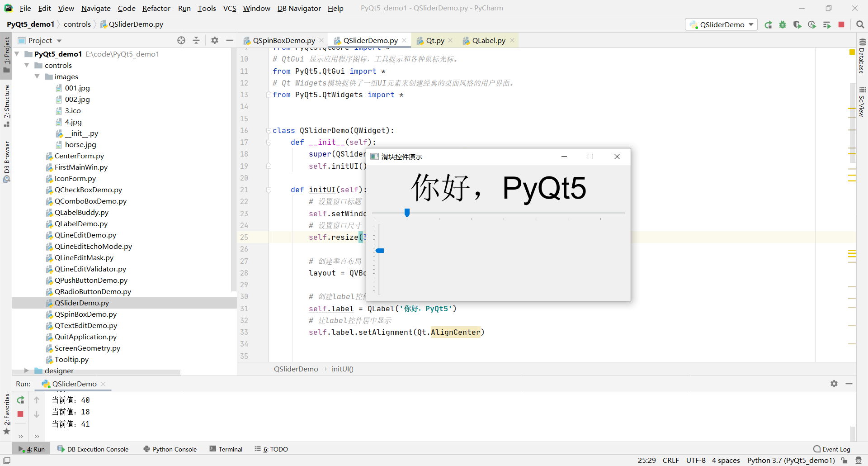Switch to the Qt.py editor tab
The height and width of the screenshot is (466, 868).
click(x=435, y=40)
